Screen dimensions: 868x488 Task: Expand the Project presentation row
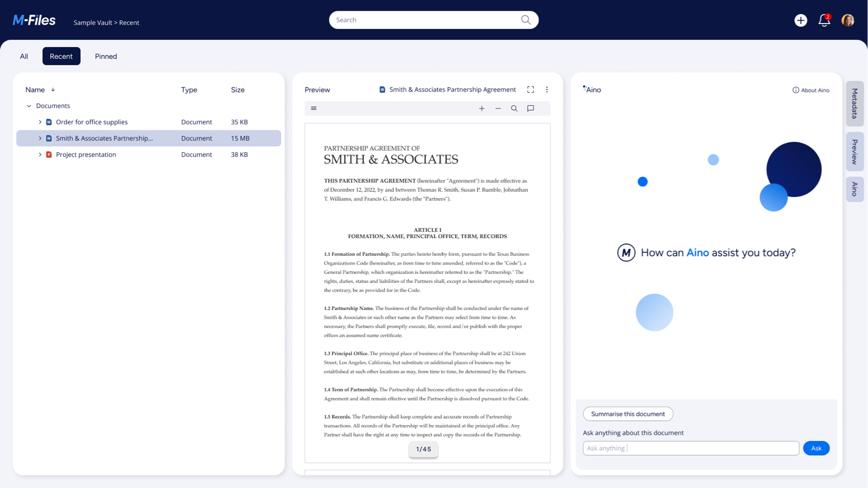(x=40, y=155)
